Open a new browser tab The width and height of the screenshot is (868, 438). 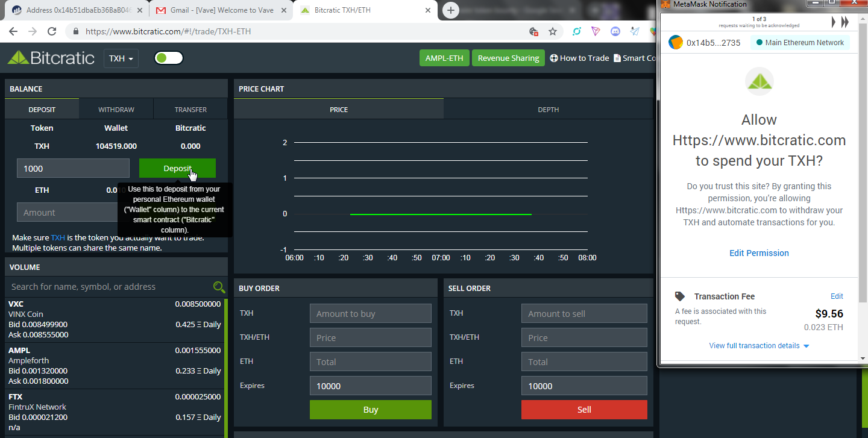[450, 10]
